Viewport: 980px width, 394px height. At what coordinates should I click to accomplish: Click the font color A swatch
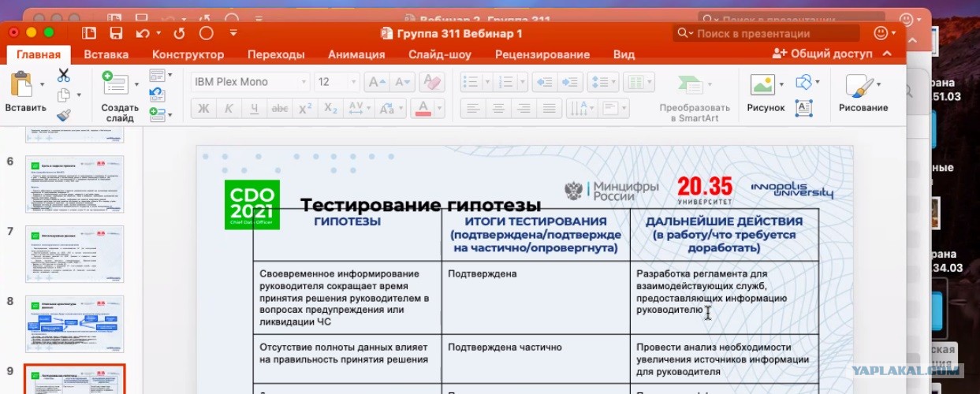[423, 109]
